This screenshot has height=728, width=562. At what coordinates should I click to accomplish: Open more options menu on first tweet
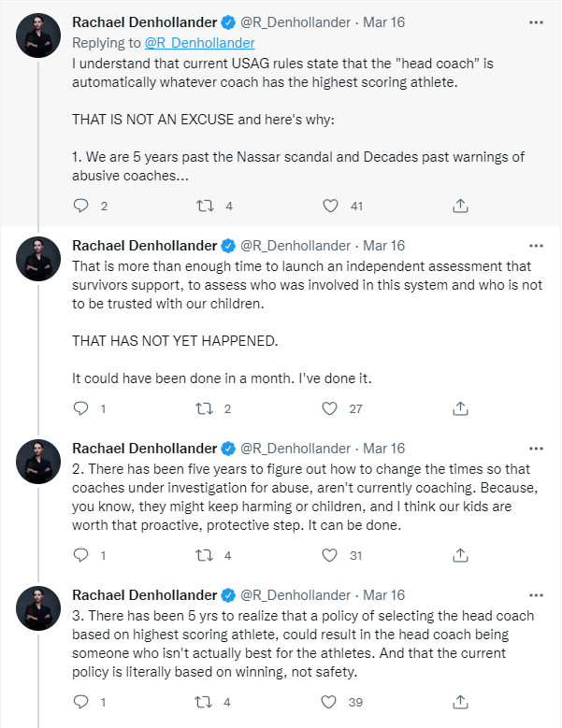coord(536,21)
